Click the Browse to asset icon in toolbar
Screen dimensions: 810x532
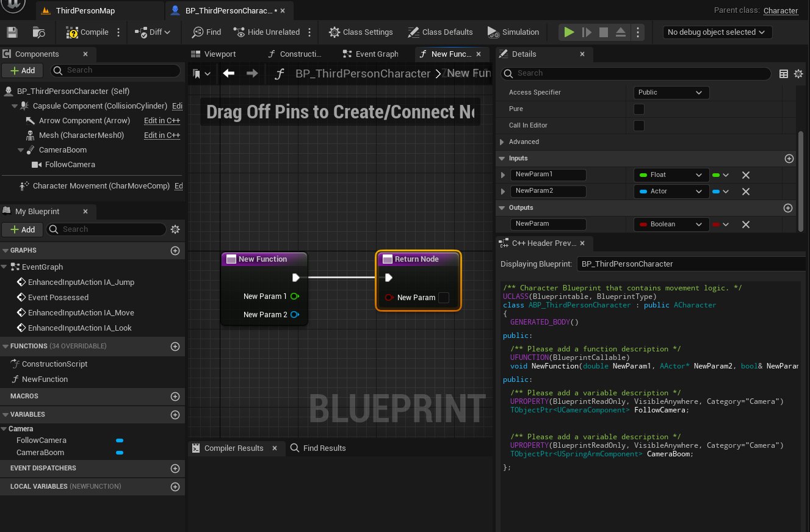pyautogui.click(x=39, y=32)
